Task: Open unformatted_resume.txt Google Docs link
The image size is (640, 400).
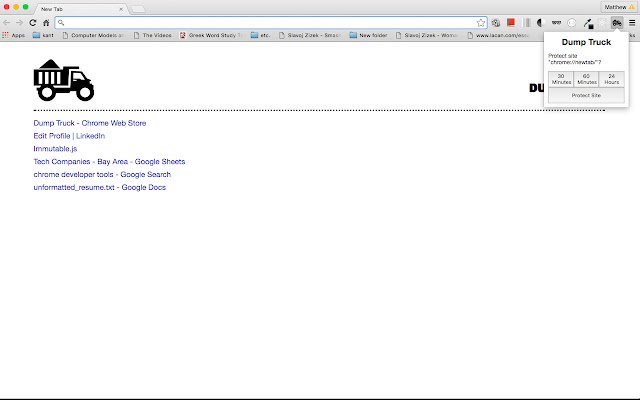Action: click(100, 187)
